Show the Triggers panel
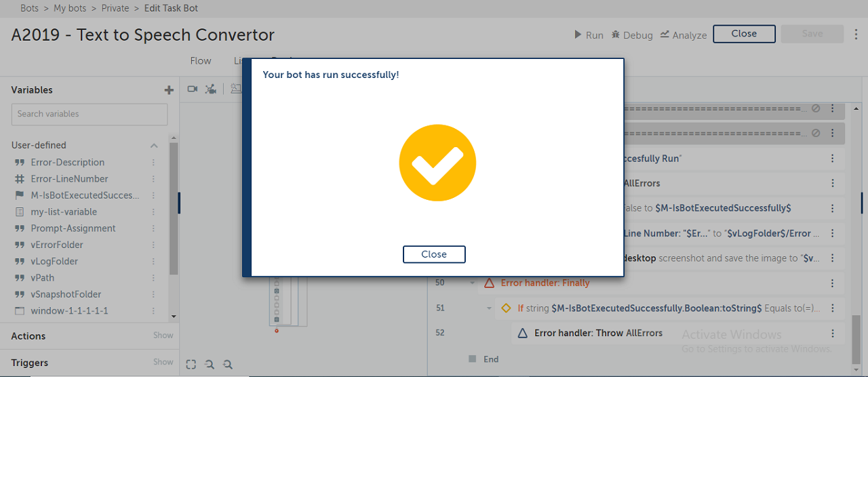Image resolution: width=868 pixels, height=488 pixels. click(x=163, y=363)
